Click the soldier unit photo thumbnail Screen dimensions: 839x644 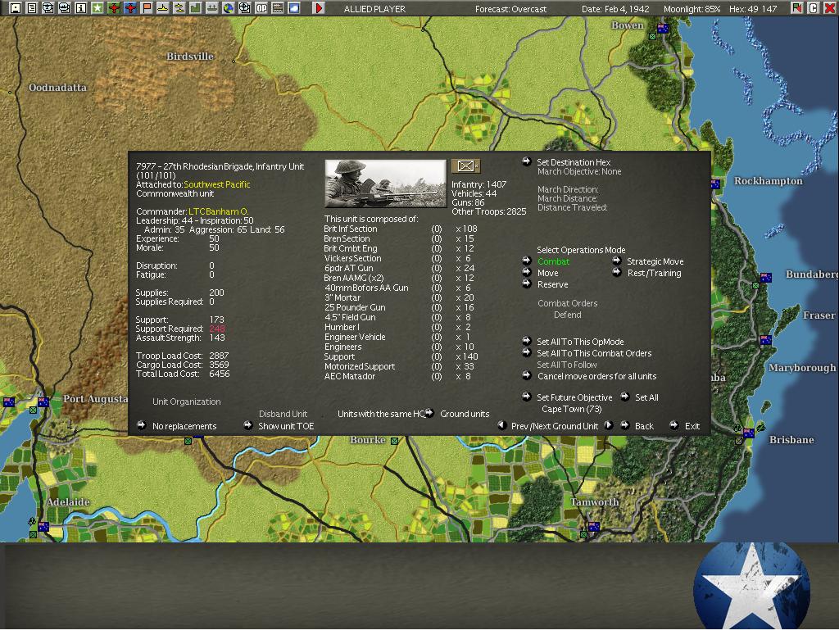[385, 184]
